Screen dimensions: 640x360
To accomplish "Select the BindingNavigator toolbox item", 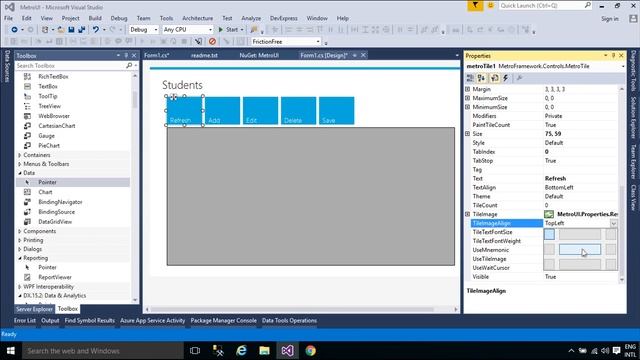I will (60, 202).
